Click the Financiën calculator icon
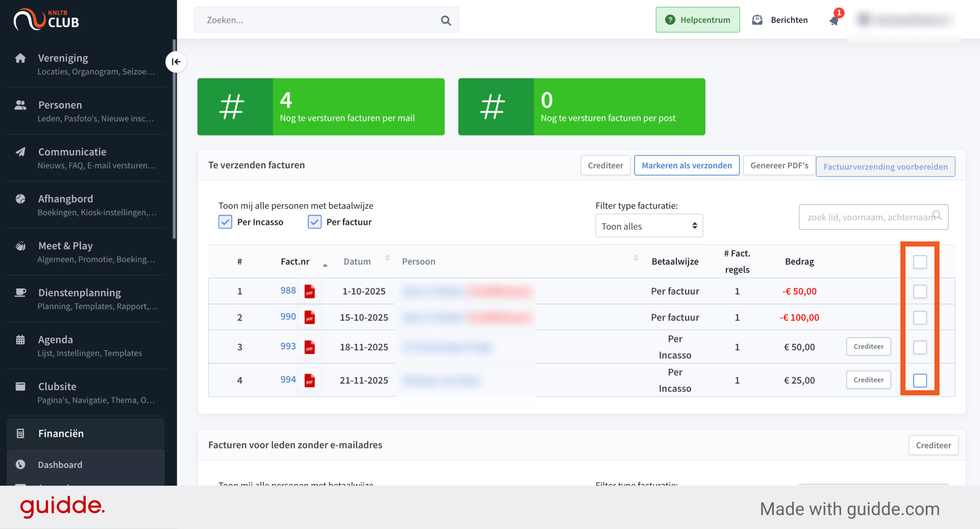 (x=20, y=434)
